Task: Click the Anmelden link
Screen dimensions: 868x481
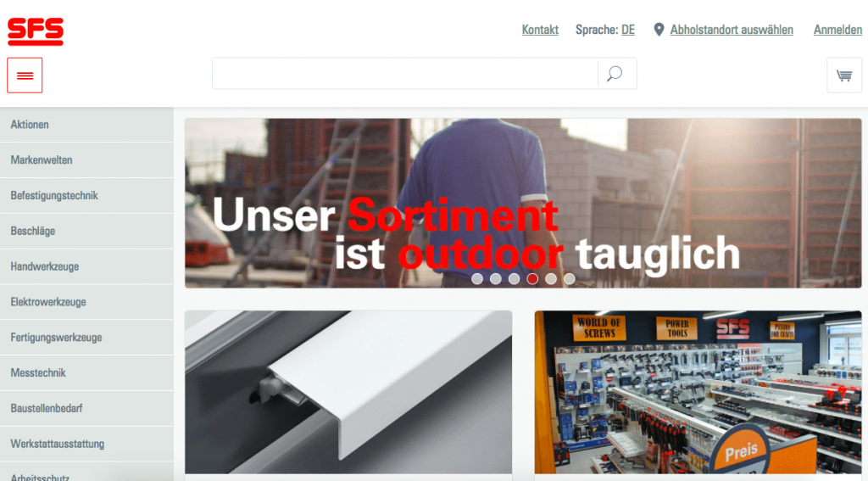Action: (x=837, y=30)
